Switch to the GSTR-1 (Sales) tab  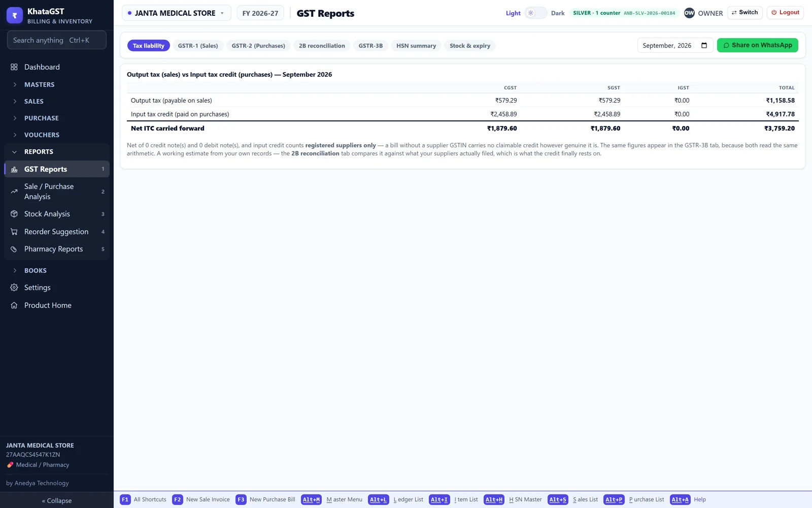(x=198, y=46)
